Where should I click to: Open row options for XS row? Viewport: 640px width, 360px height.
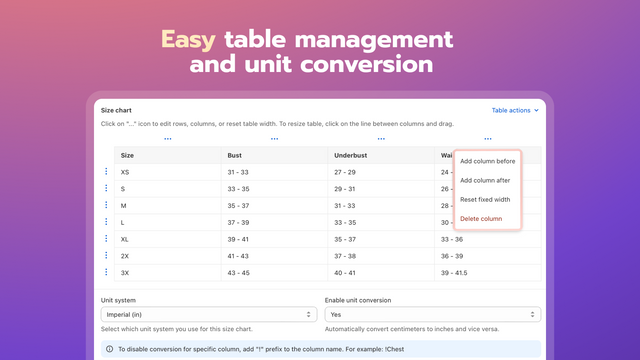(x=106, y=171)
